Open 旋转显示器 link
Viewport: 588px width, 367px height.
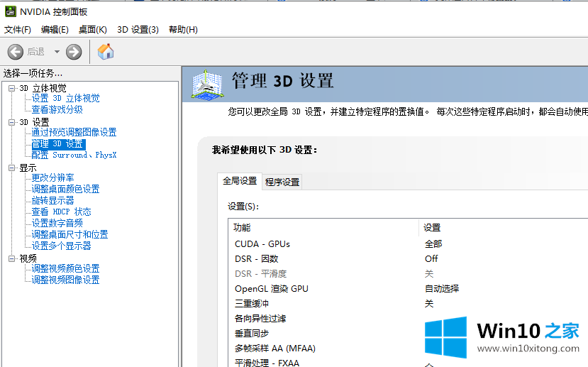tap(53, 200)
